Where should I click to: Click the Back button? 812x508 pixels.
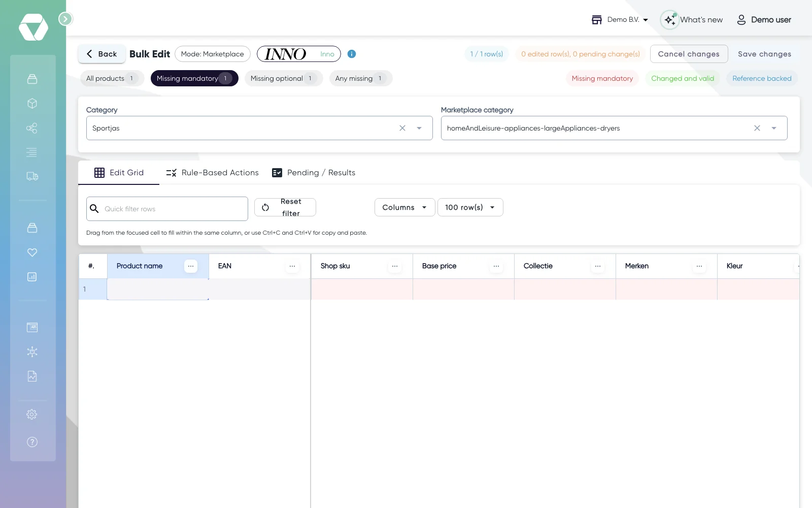[x=101, y=54]
